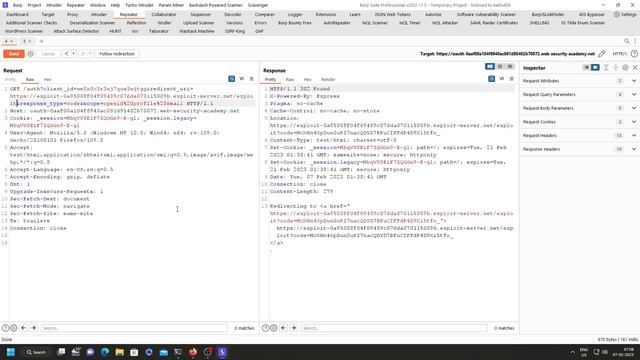Open the Intruder tab
Viewport: 640px width, 360px height.
coord(98,14)
